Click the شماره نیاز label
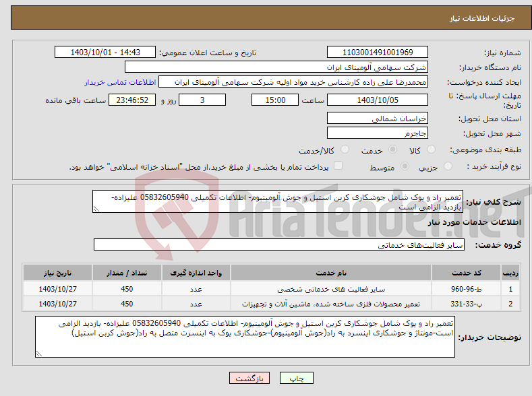The width and height of the screenshot is (532, 396). click(x=502, y=53)
